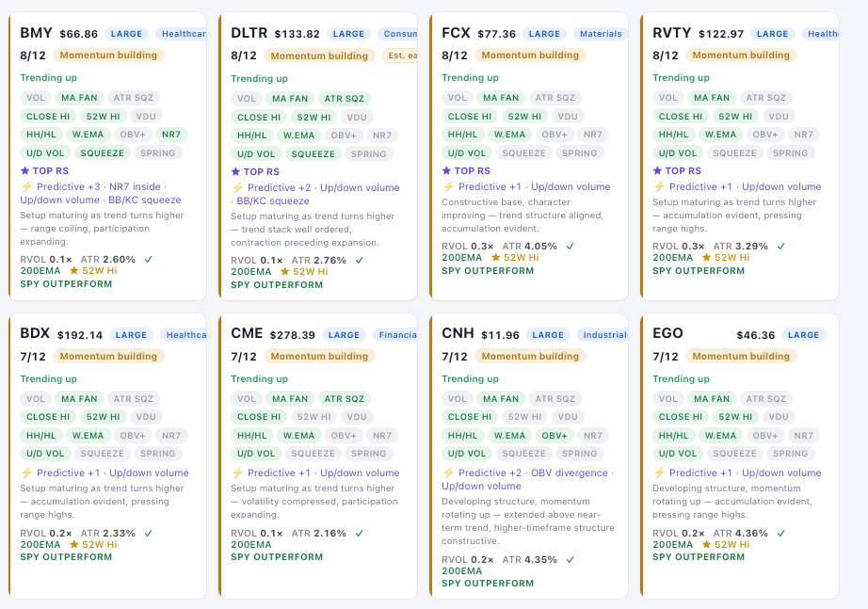
Task: Click the ATR checkmark on CME card
Action: click(x=360, y=533)
